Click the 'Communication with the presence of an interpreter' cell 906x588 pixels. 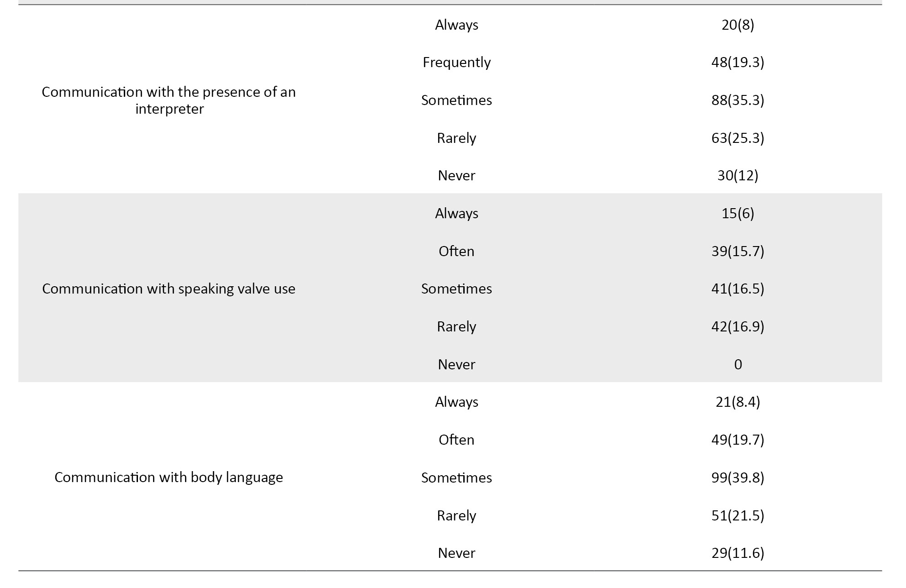[x=169, y=100]
